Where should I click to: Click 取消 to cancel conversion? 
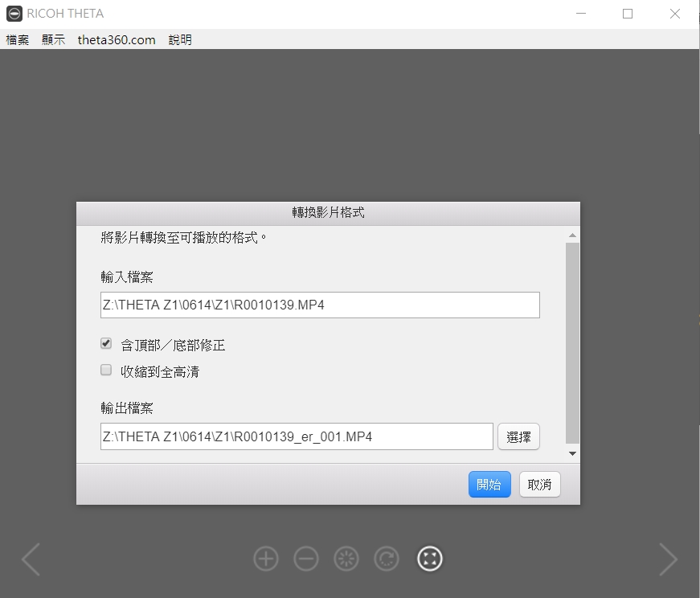click(539, 485)
